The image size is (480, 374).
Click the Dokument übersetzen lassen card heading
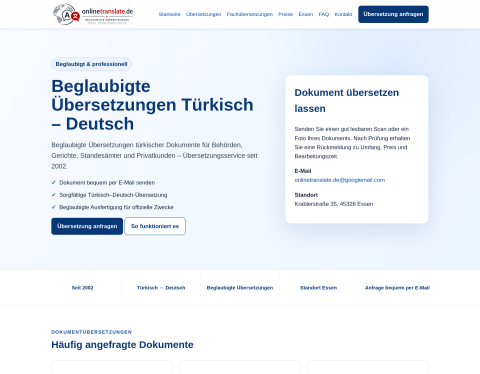[x=347, y=101]
